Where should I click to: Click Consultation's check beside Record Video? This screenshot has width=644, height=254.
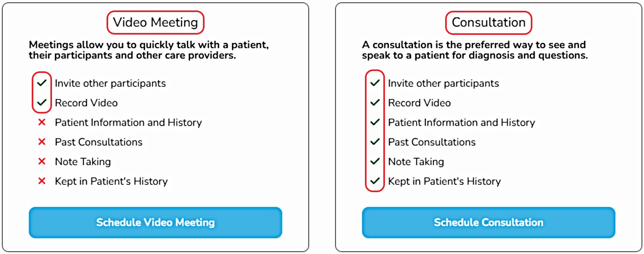(375, 103)
